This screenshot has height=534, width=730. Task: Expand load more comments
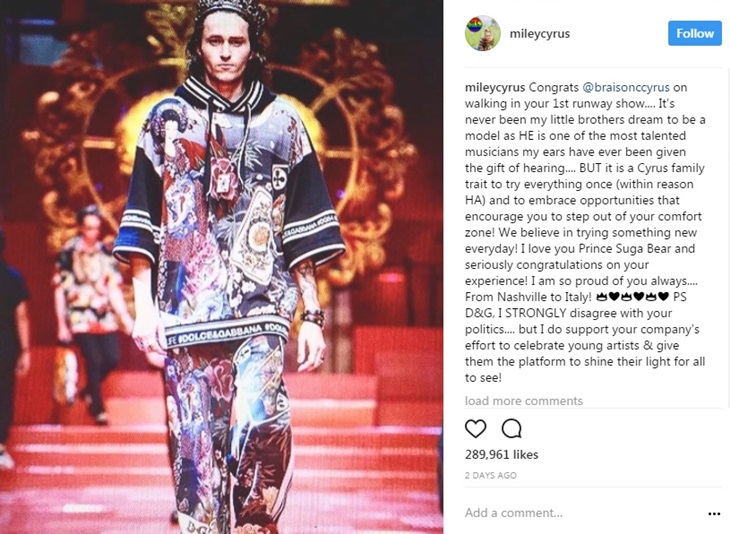[x=523, y=401]
